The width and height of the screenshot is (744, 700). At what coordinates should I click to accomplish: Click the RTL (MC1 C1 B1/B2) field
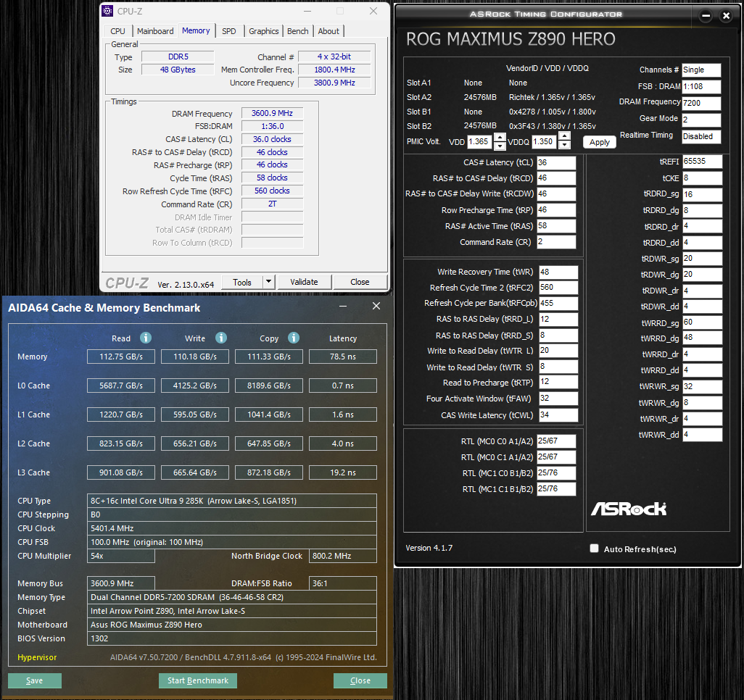tap(556, 489)
